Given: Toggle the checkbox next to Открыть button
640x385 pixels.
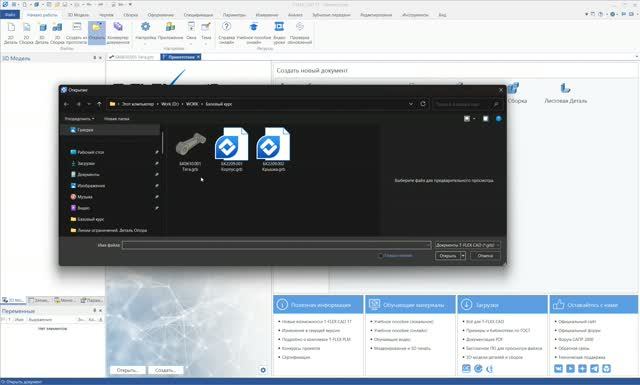Looking at the screenshot, I should [380, 256].
